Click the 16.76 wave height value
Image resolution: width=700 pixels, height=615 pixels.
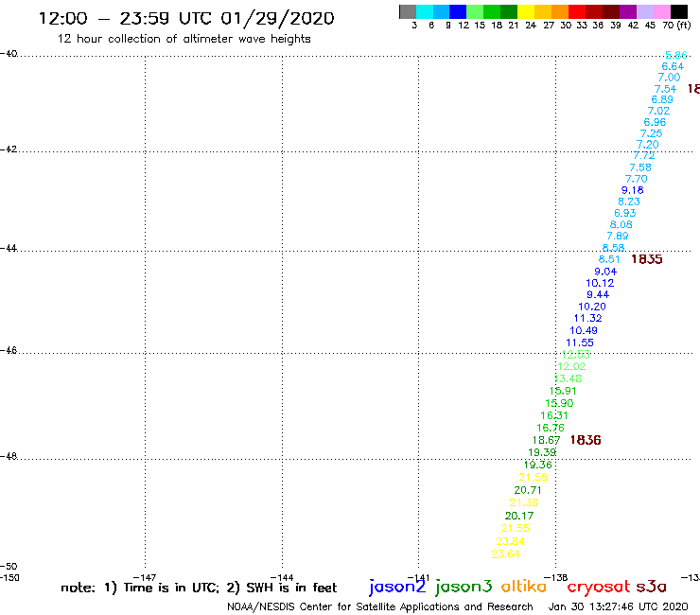click(x=551, y=428)
